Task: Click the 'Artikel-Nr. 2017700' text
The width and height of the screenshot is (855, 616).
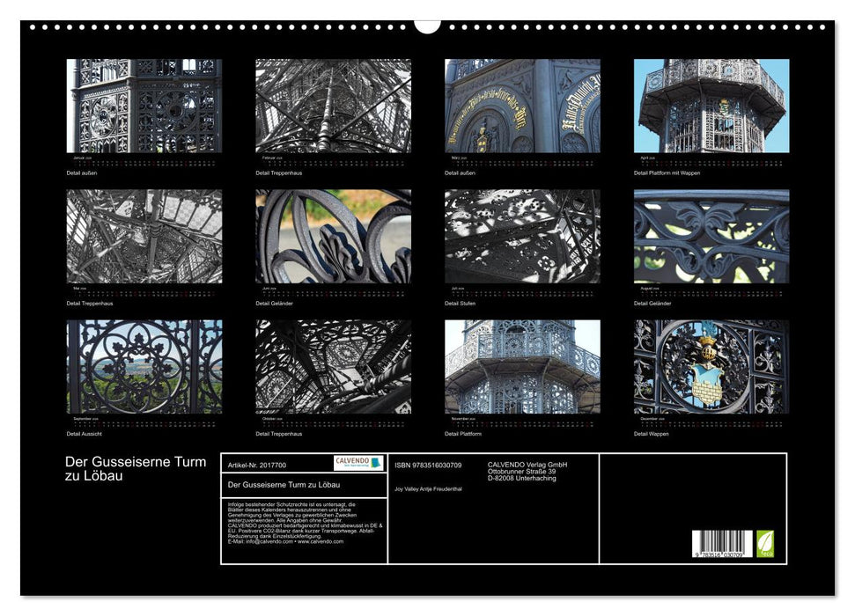Action: (x=256, y=465)
